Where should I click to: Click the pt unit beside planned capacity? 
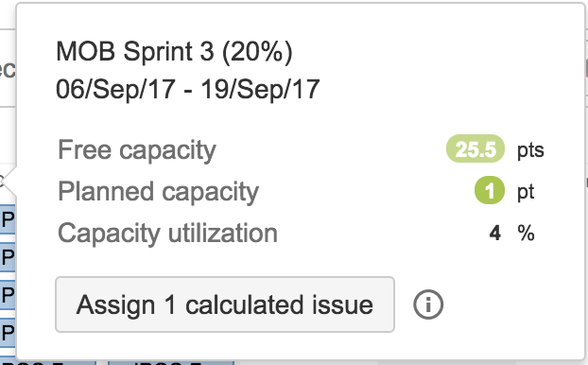point(526,193)
